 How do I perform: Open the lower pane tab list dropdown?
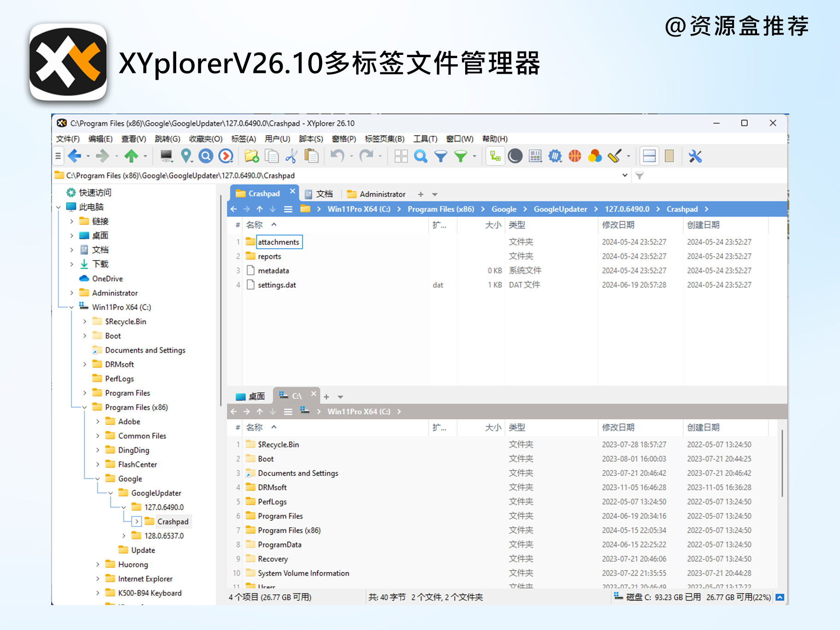pyautogui.click(x=340, y=397)
